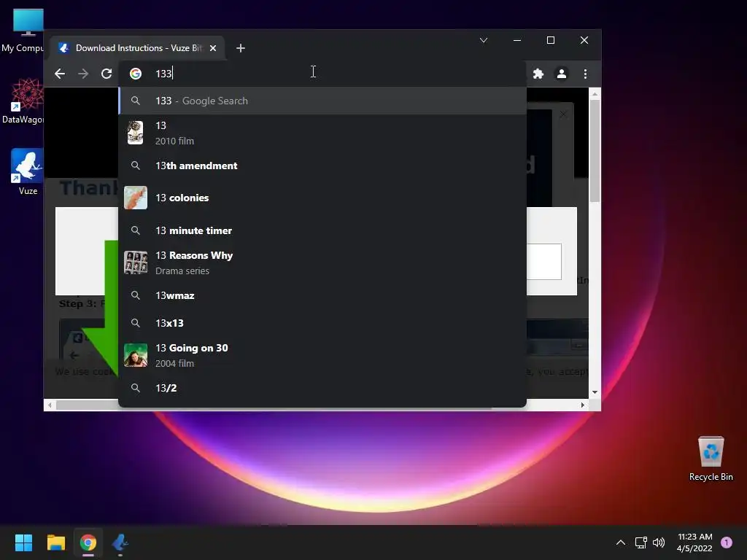Image resolution: width=747 pixels, height=560 pixels.
Task: Click the page vertical scrollbar thumb
Action: click(595, 151)
